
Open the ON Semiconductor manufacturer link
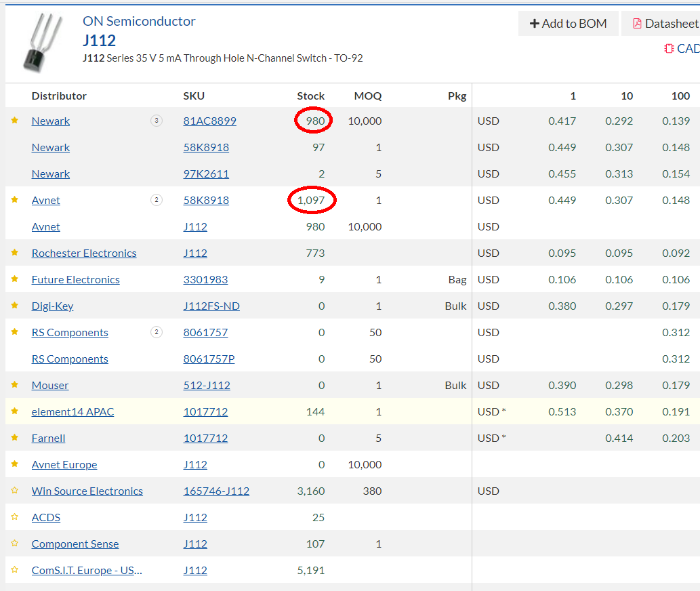coord(139,21)
